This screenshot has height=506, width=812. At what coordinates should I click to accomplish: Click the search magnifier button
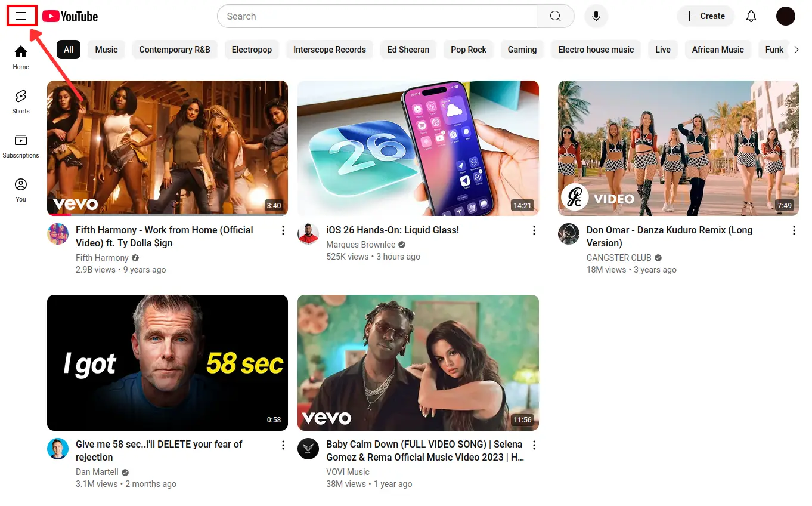[x=556, y=17]
